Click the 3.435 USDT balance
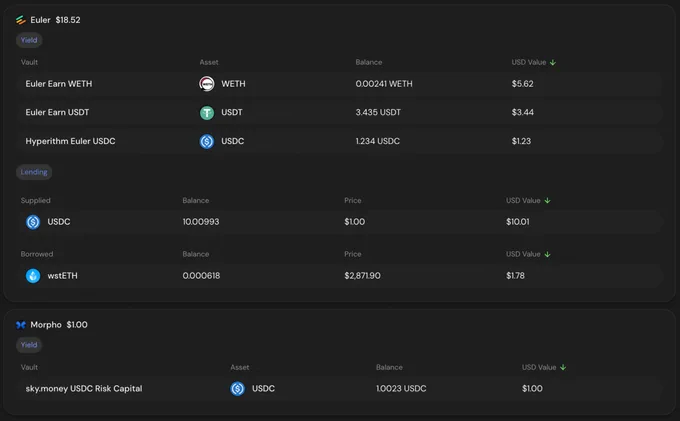Screen dimensions: 680x421 coord(378,112)
